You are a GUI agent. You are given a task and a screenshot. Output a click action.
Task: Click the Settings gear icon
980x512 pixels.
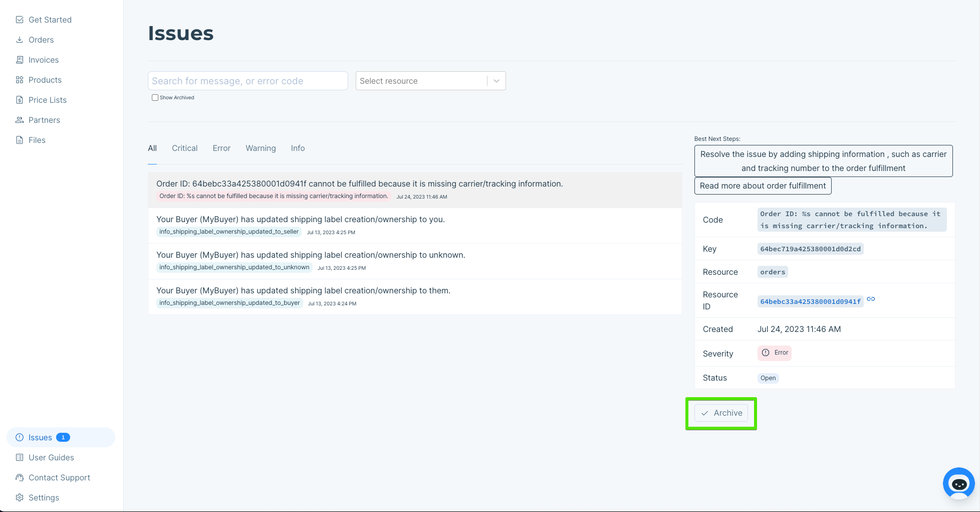click(x=20, y=497)
